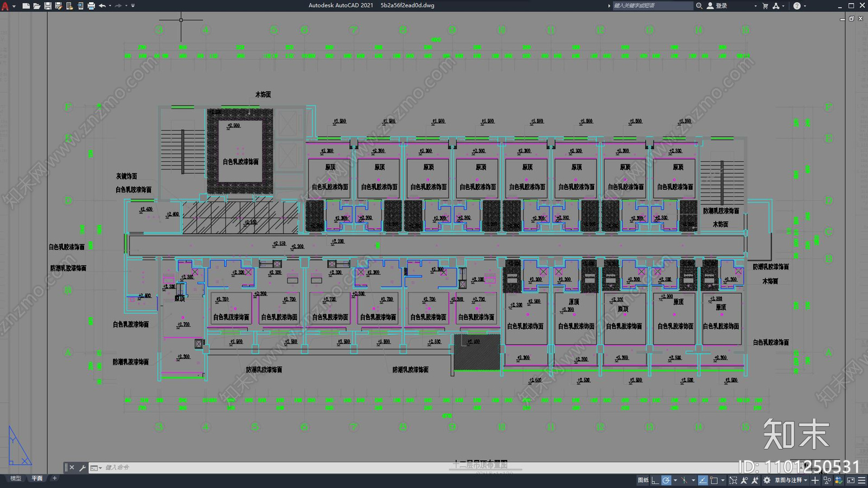Toggle isometric drafting in status bar
This screenshot has height=488, width=868.
[x=684, y=480]
